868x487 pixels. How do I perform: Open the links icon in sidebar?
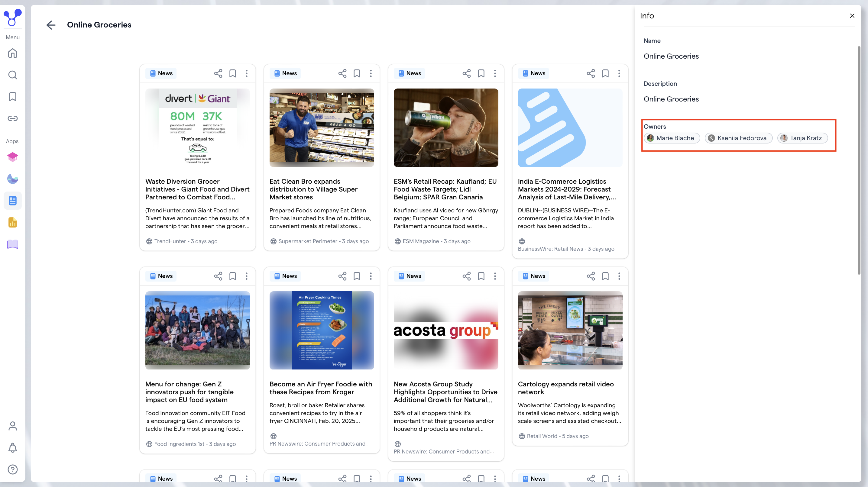(x=12, y=118)
